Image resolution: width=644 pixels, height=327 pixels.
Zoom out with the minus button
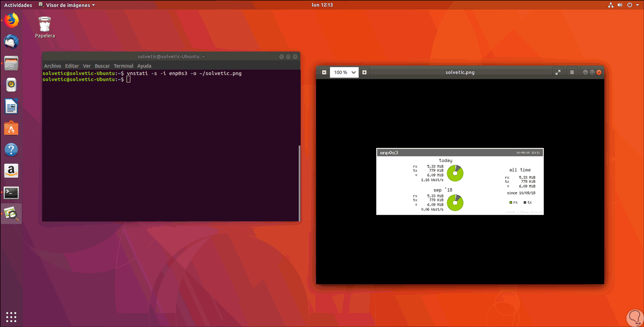(324, 72)
